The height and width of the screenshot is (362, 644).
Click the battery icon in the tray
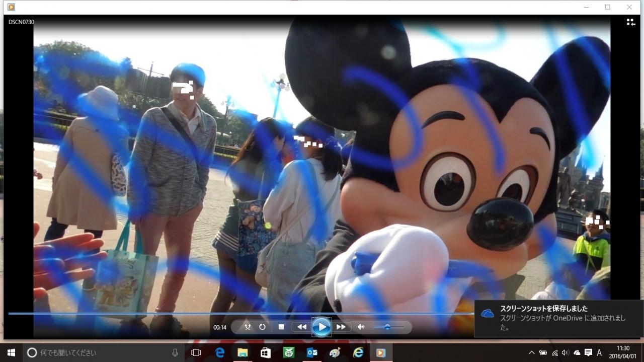543,353
